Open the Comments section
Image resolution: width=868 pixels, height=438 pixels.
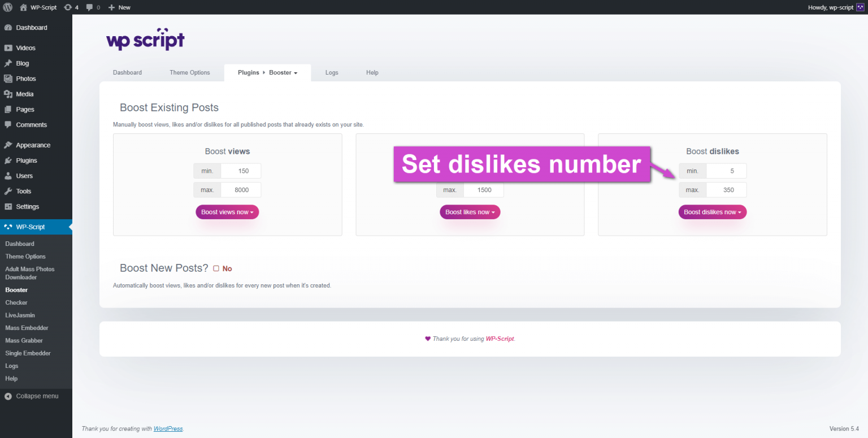click(29, 125)
